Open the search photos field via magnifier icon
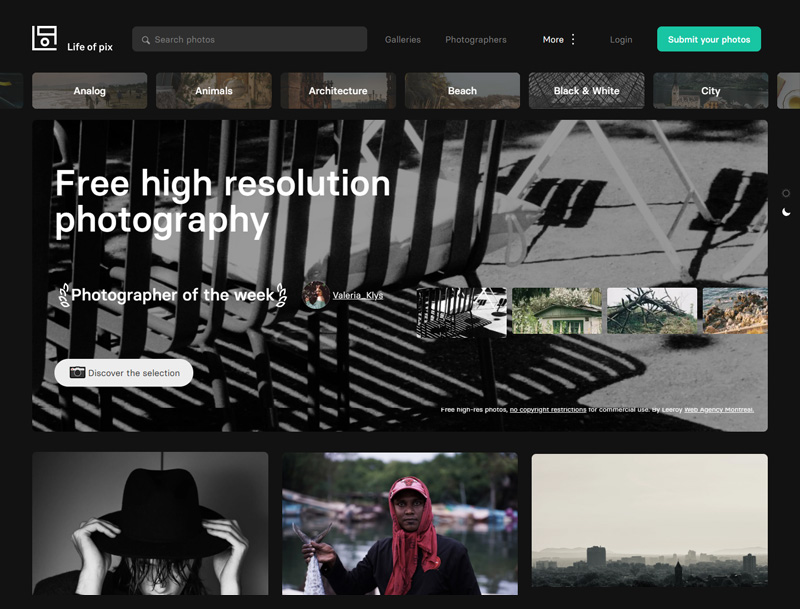Viewport: 800px width, 609px height. [x=147, y=39]
